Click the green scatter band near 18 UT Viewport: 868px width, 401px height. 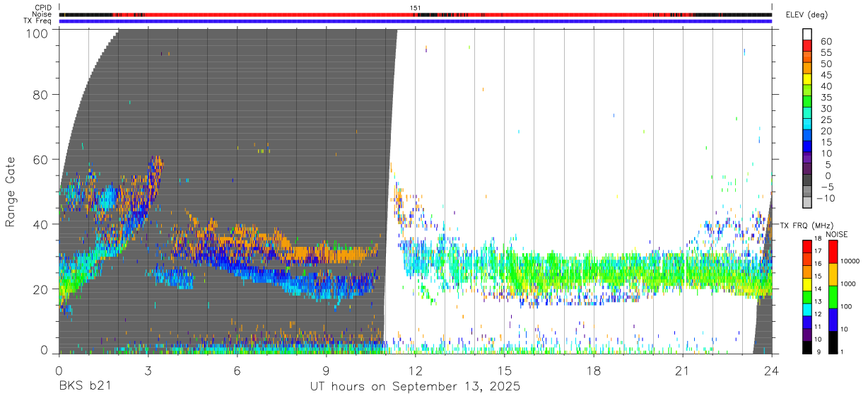click(x=594, y=272)
